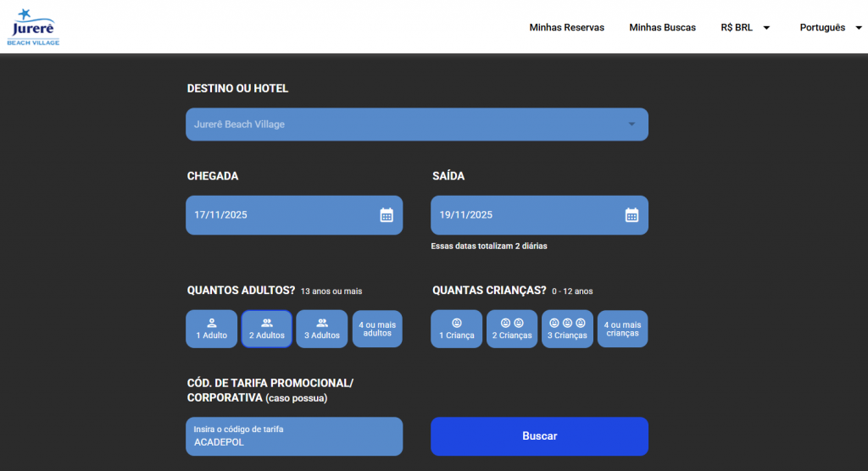Click the Chegada date field 17/11/2025
Viewport: 868px width, 471px height.
click(280, 215)
